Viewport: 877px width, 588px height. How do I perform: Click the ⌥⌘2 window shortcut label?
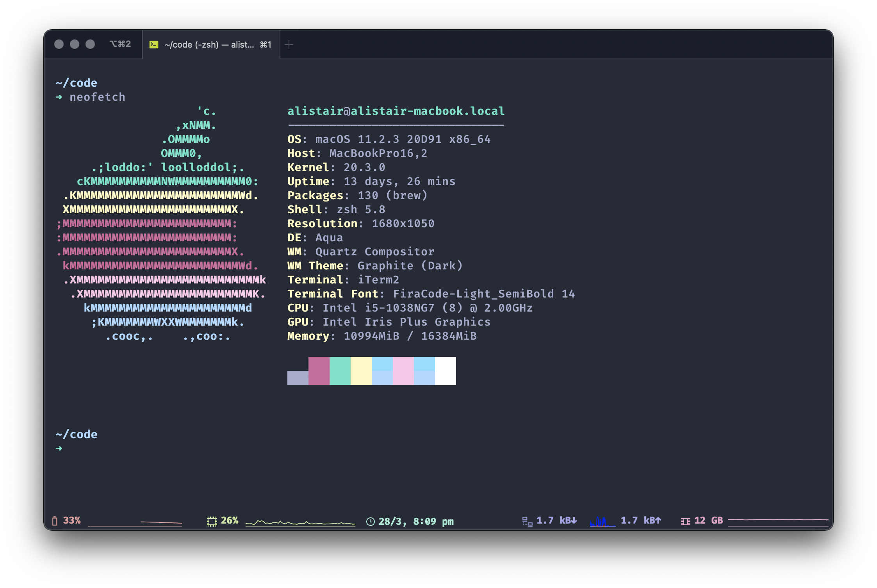[x=120, y=44]
